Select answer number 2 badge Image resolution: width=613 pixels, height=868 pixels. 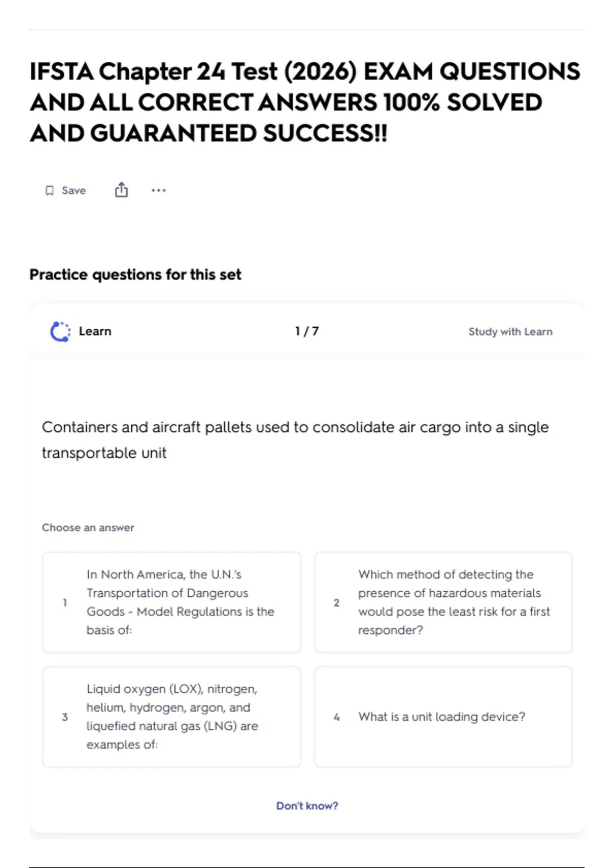click(337, 602)
